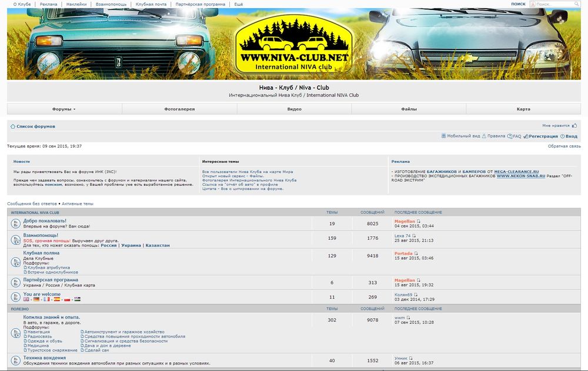
Task: Open the Видео tab
Action: (295, 109)
